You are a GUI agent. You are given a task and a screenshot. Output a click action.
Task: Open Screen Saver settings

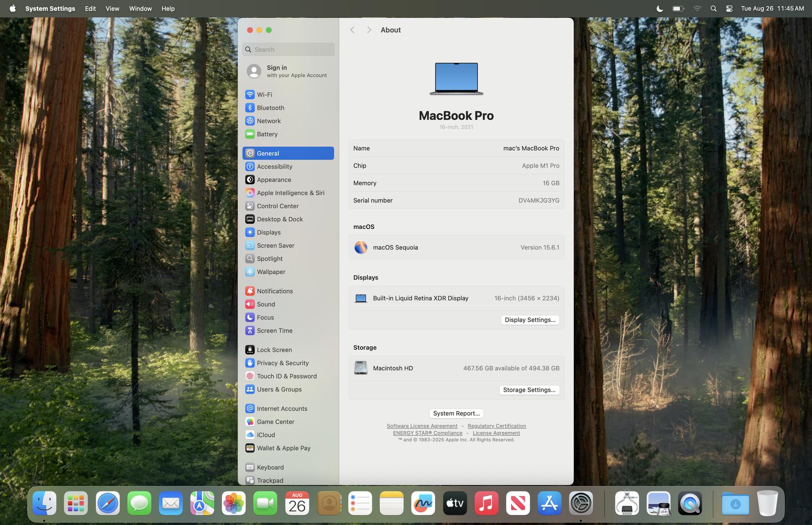coord(288,245)
